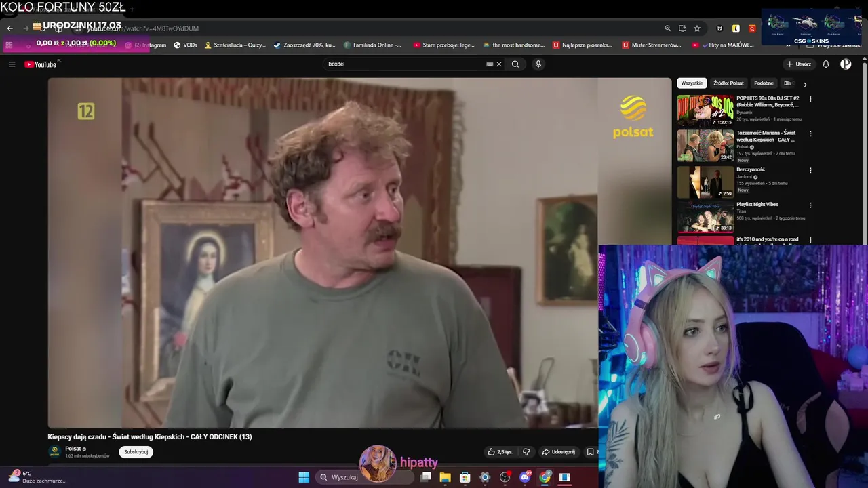The width and height of the screenshot is (868, 488).
Task: Go to the YouTube home logo
Action: tap(41, 64)
